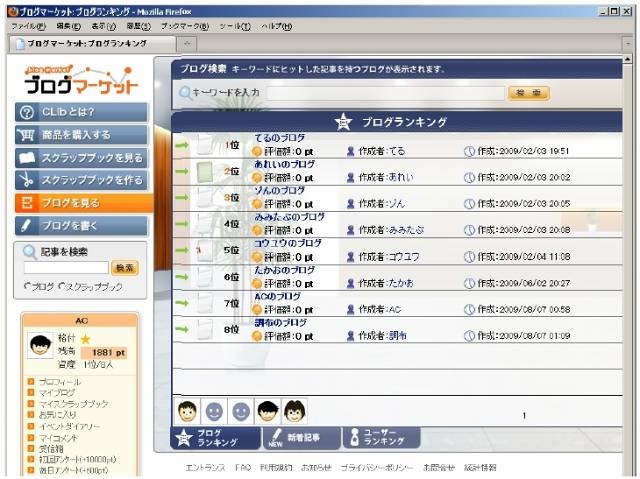Click the coin icon in the てるのブログ row
Screen dimensions: 640x479
point(256,151)
